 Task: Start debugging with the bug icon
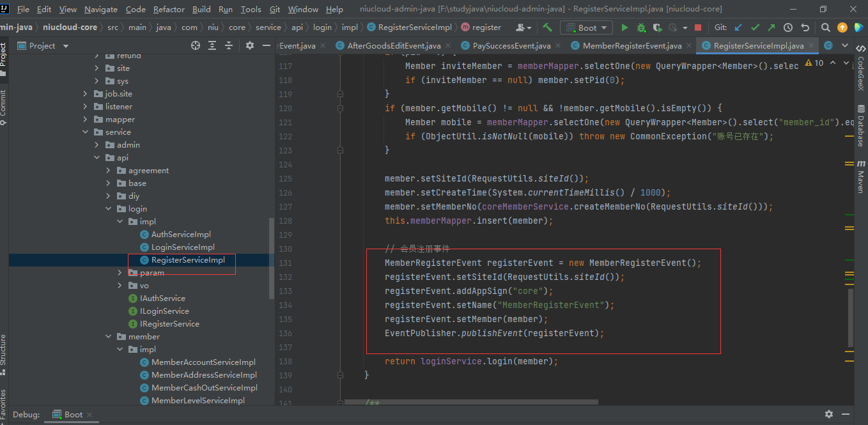[641, 27]
